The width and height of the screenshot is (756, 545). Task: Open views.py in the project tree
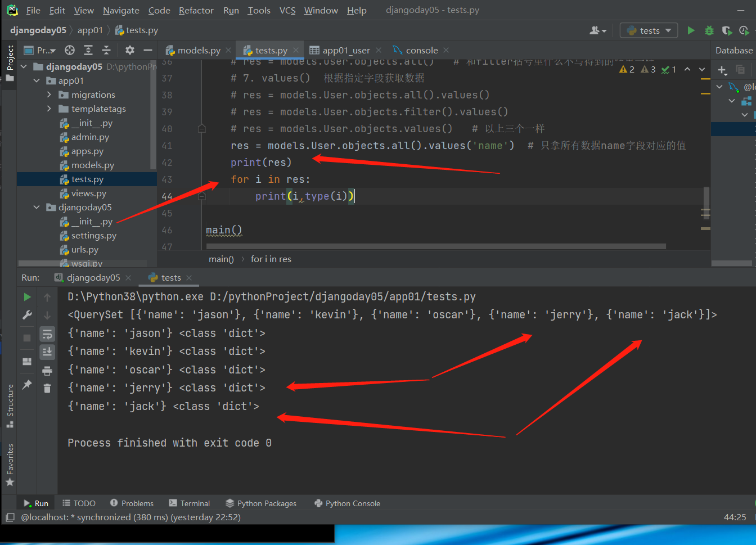tap(88, 193)
